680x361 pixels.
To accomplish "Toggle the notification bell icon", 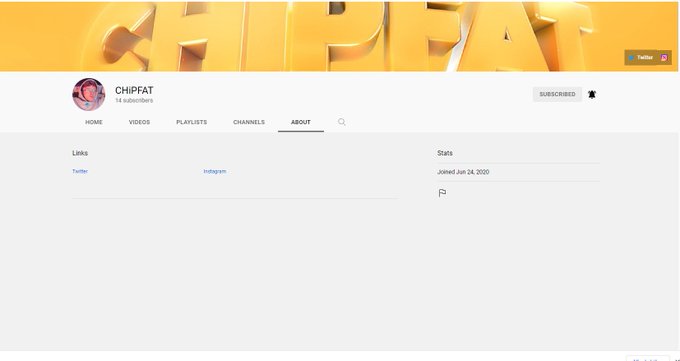I will tap(592, 94).
